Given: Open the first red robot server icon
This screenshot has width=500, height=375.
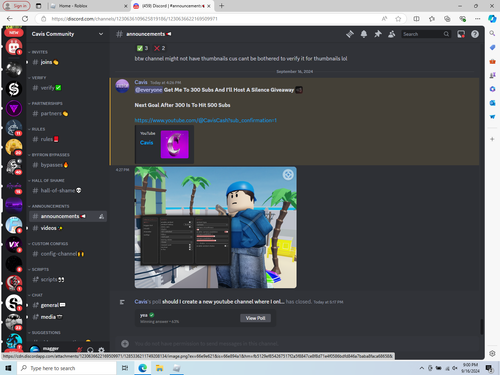Looking at the screenshot, I should coord(14,47).
